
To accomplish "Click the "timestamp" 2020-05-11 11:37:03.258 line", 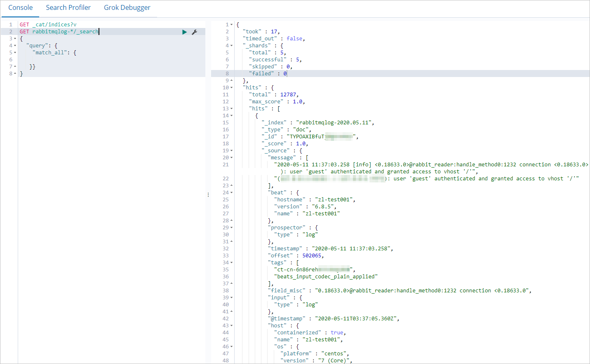I will click(x=331, y=249).
